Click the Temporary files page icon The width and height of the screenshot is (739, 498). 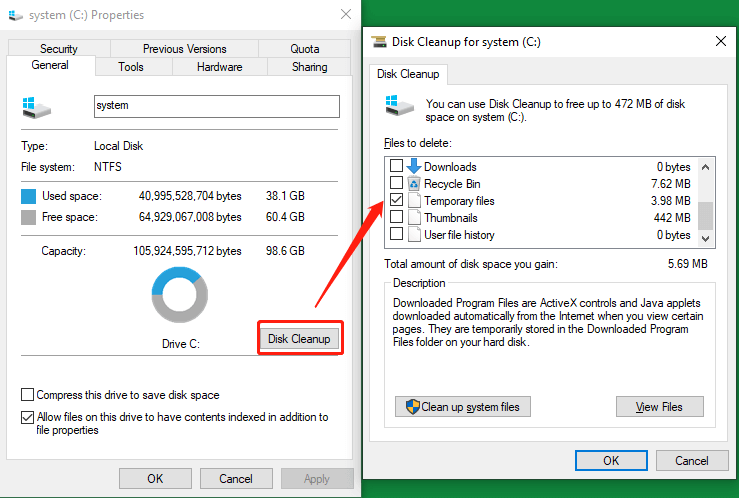[x=414, y=201]
